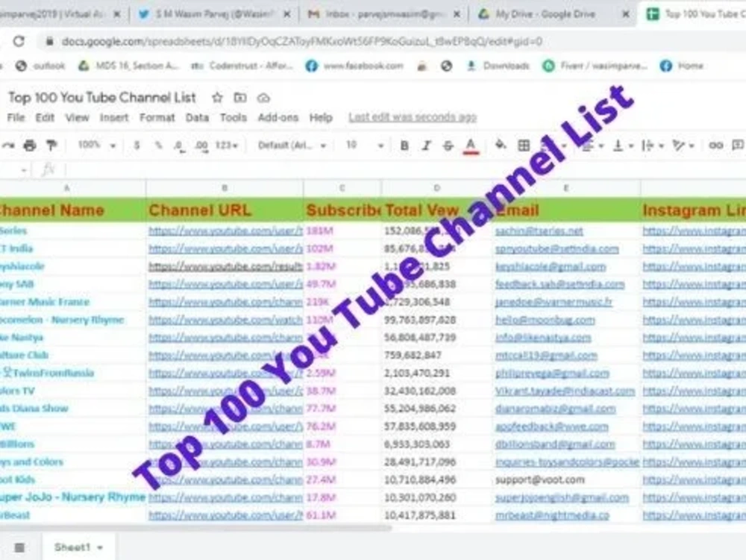Screen dimensions: 746x560
Task: Expand the name box dropdown arrow
Action: [24, 170]
